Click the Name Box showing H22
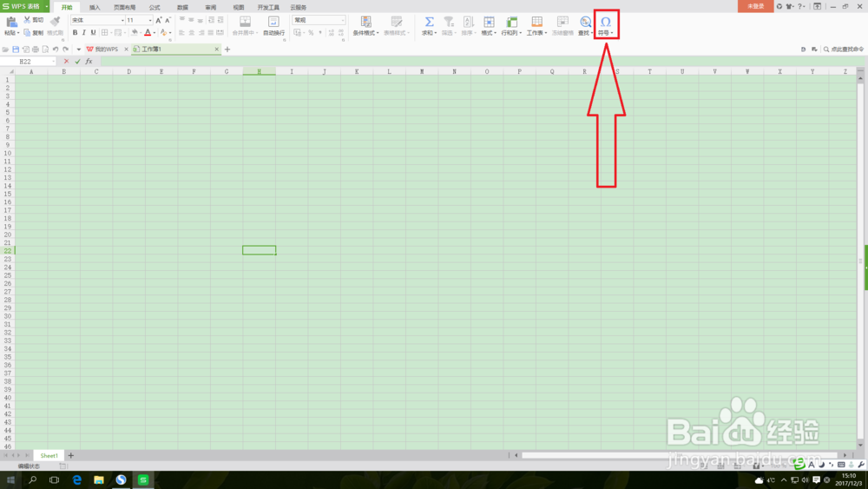Screen dimensions: 868x489 (28, 62)
